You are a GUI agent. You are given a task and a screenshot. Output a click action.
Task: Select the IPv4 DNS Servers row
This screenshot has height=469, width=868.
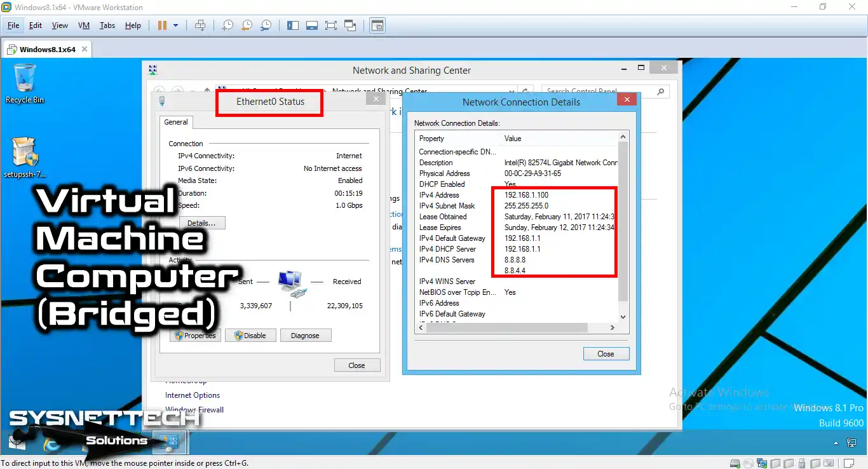(517, 260)
